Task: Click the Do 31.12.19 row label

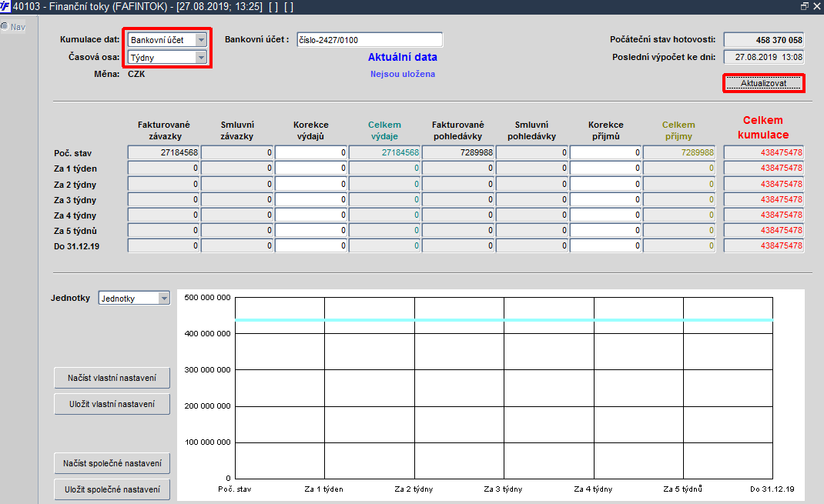Action: coord(77,246)
